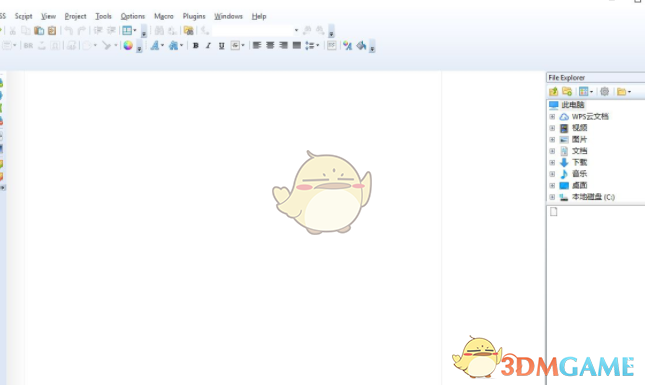
Task: Click the font color A icon
Action: pyautogui.click(x=348, y=46)
